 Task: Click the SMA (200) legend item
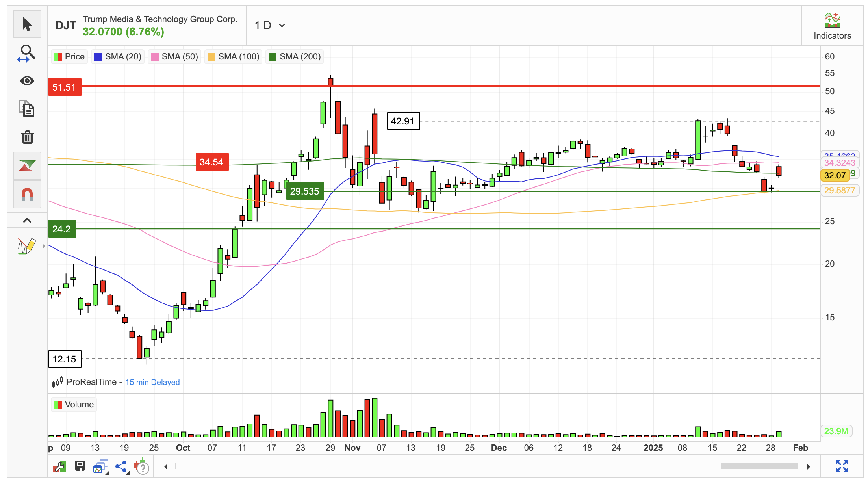coord(295,57)
